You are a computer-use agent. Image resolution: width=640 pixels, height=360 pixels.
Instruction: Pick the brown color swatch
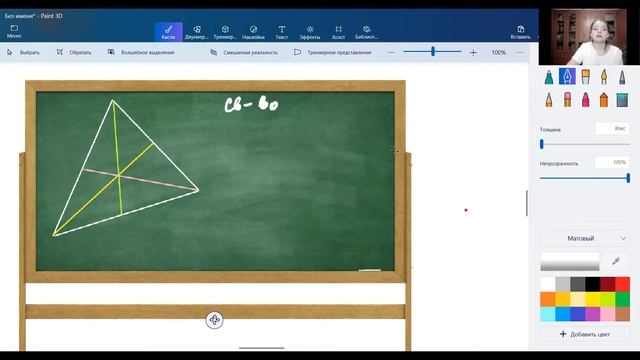(x=622, y=314)
